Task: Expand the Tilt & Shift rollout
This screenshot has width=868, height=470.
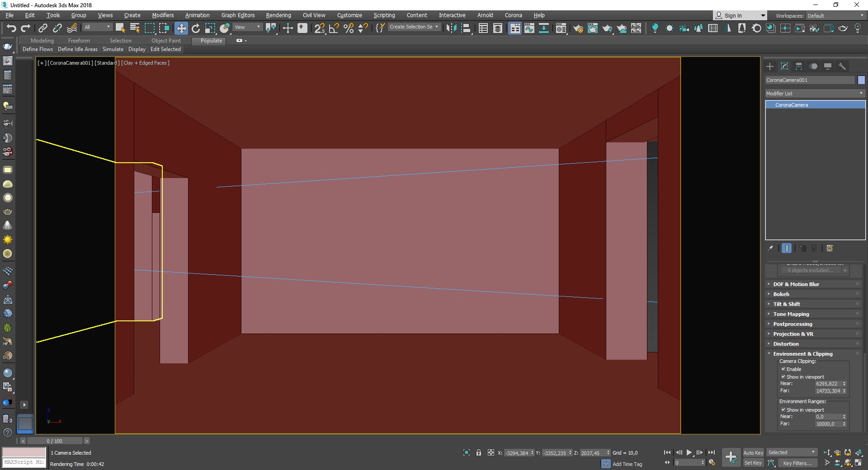Action: (x=814, y=304)
